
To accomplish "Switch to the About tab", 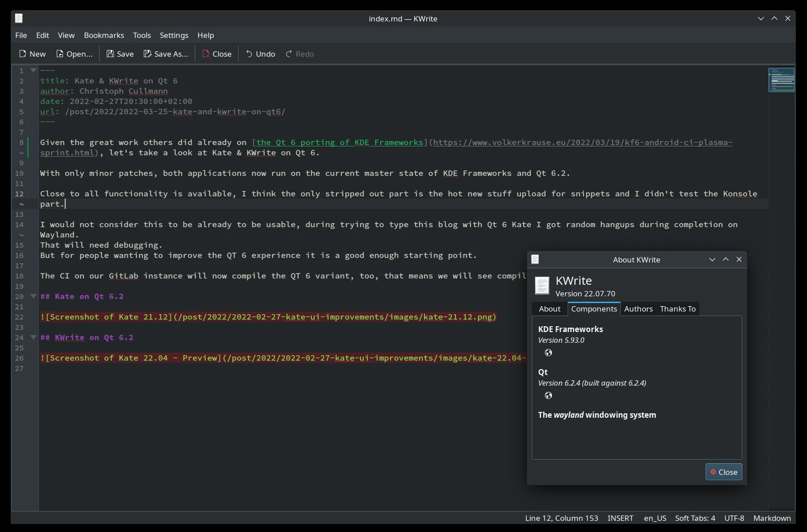I will [549, 309].
